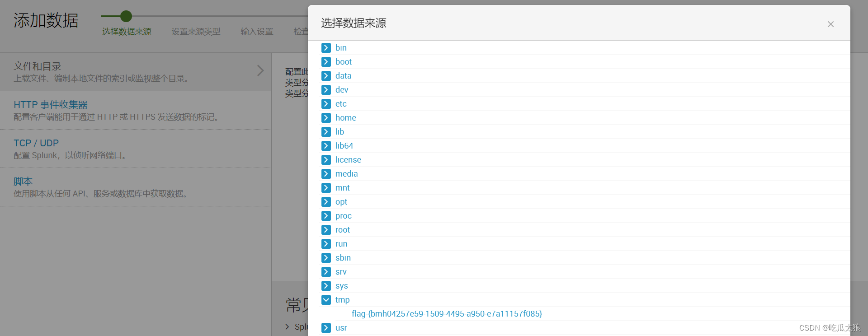Select the lib64 directory name
868x336 pixels.
pos(344,146)
